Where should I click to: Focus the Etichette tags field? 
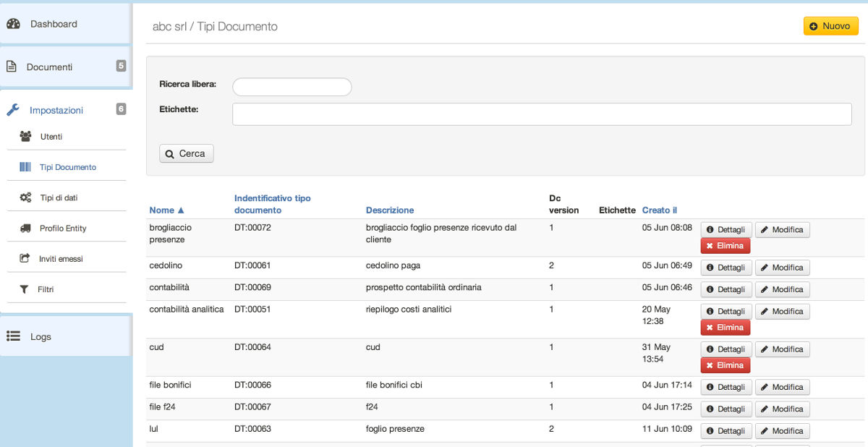tap(542, 114)
